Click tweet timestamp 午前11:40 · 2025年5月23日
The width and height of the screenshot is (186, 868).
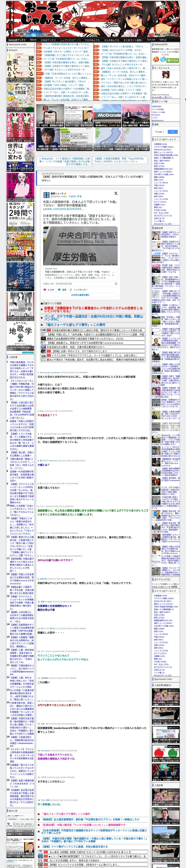(57, 284)
